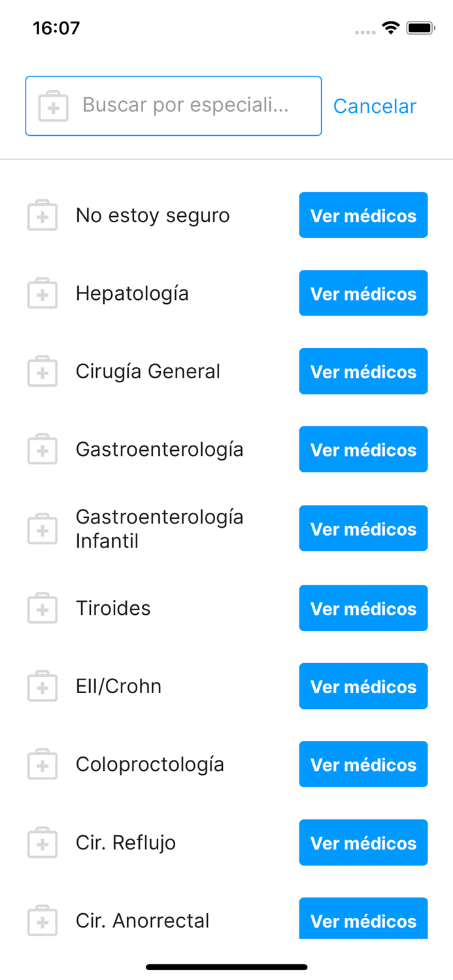Viewport: 453px width, 980px height.
Task: Click Ver médicos for EII/Crohn
Action: (363, 686)
